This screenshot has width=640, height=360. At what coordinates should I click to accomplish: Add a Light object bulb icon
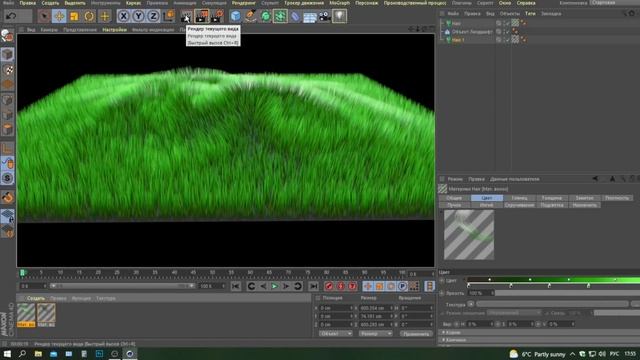tap(340, 16)
